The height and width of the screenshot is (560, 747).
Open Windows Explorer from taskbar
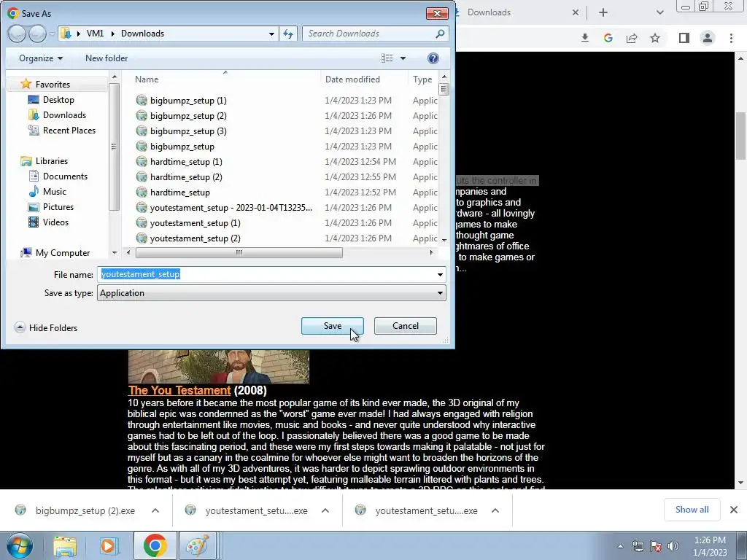(65, 545)
